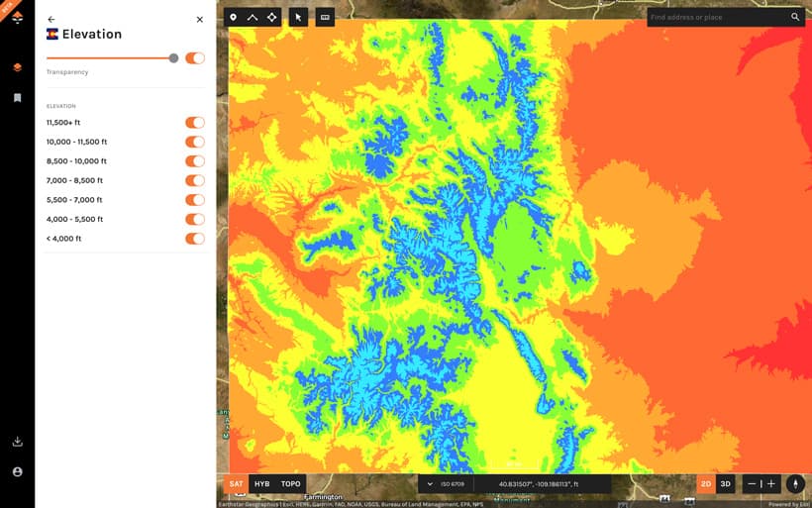Adjust the Transparency slider handle

tap(173, 58)
